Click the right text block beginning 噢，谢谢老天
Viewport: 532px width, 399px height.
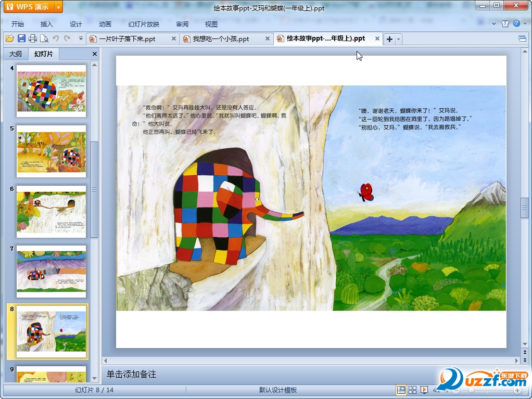coord(415,119)
